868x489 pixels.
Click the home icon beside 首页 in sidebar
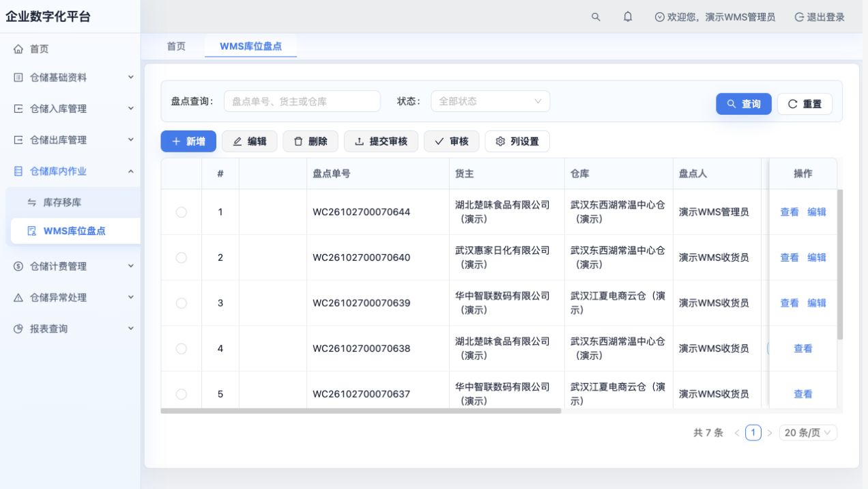18,49
